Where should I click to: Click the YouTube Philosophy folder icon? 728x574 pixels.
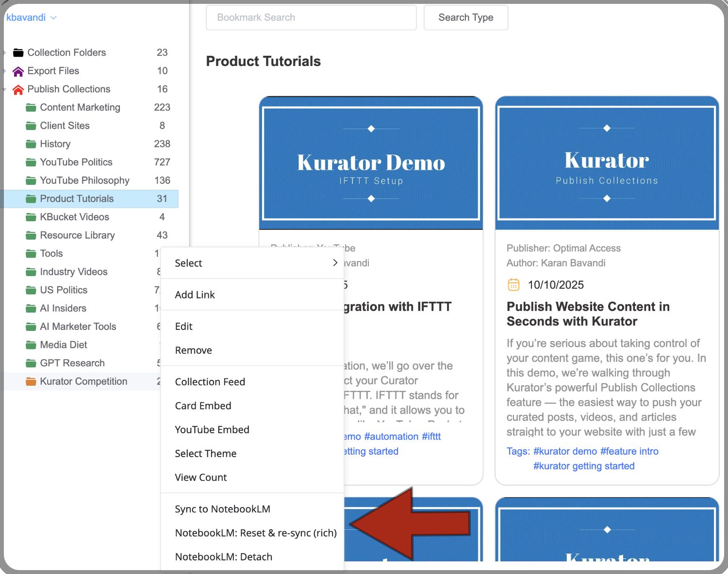[31, 181]
